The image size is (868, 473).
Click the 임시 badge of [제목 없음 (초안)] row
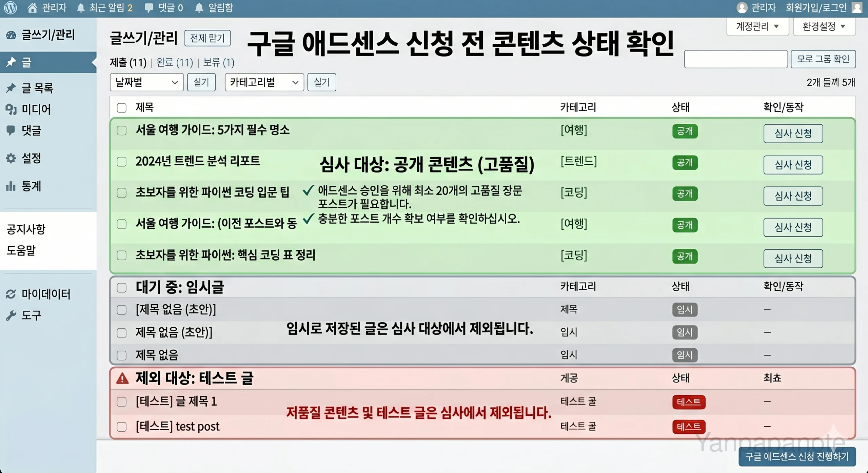685,309
